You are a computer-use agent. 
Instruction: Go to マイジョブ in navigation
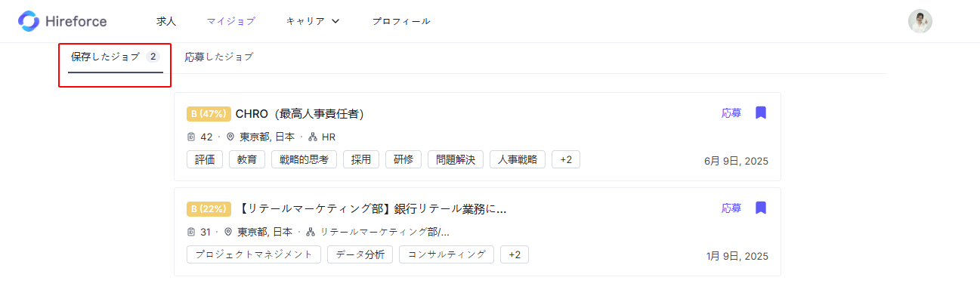[230, 21]
